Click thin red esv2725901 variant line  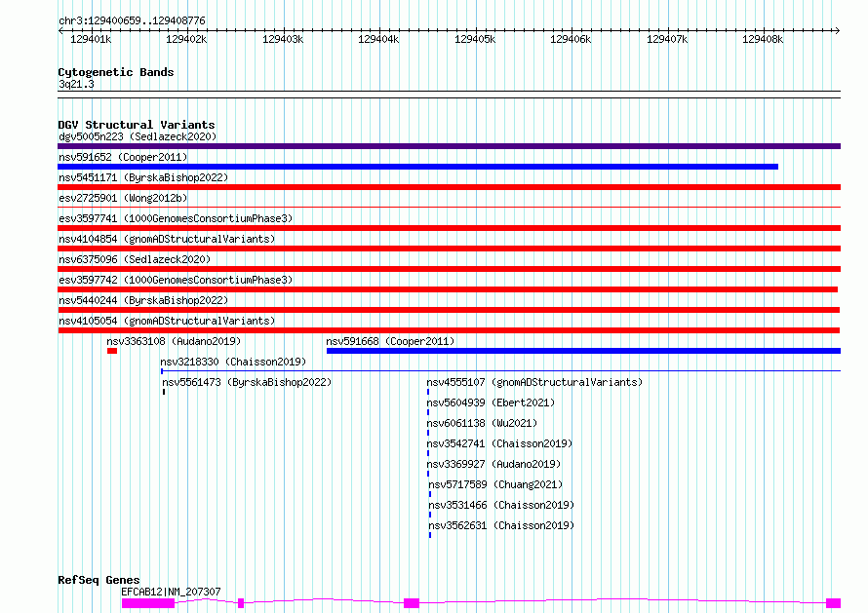(449, 208)
